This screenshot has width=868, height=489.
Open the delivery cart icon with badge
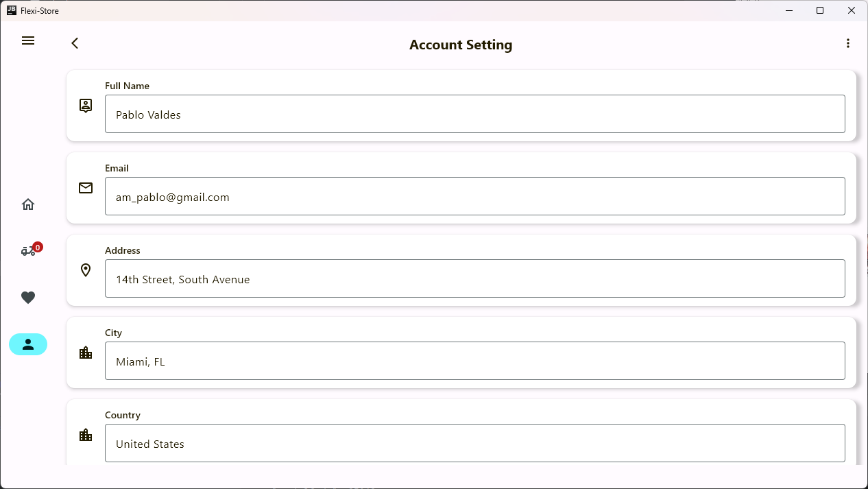pyautogui.click(x=29, y=251)
